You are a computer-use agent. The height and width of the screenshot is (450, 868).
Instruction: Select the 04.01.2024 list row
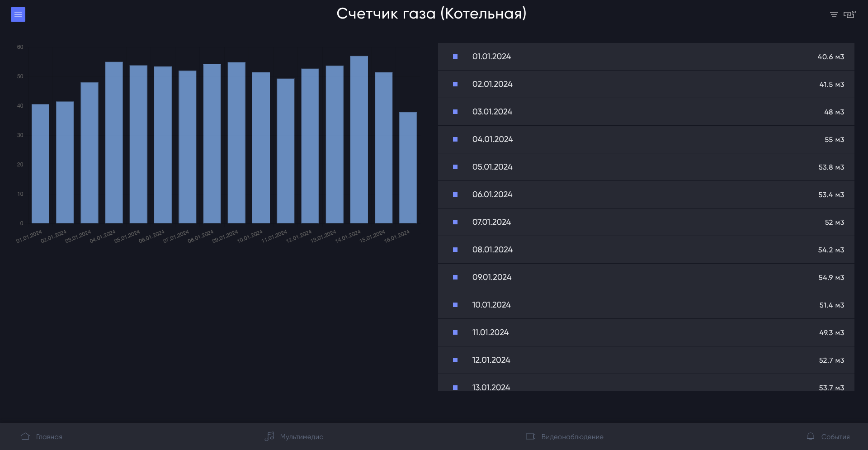(646, 139)
